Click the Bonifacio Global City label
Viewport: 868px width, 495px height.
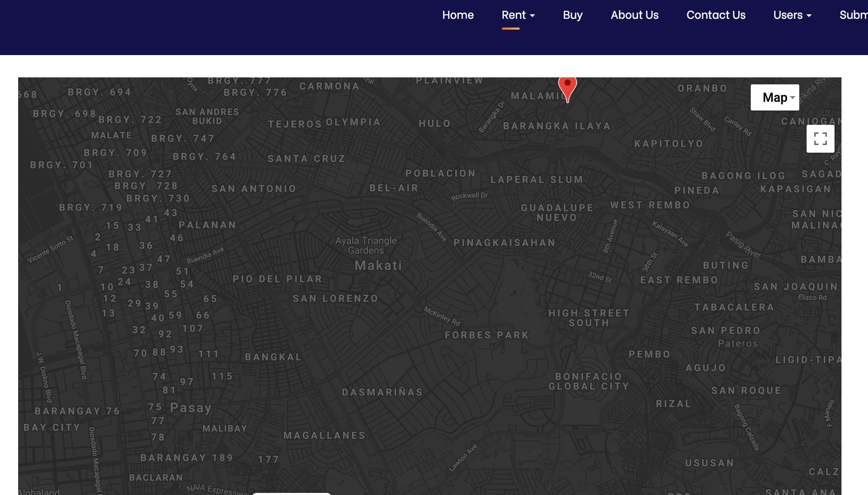click(589, 381)
